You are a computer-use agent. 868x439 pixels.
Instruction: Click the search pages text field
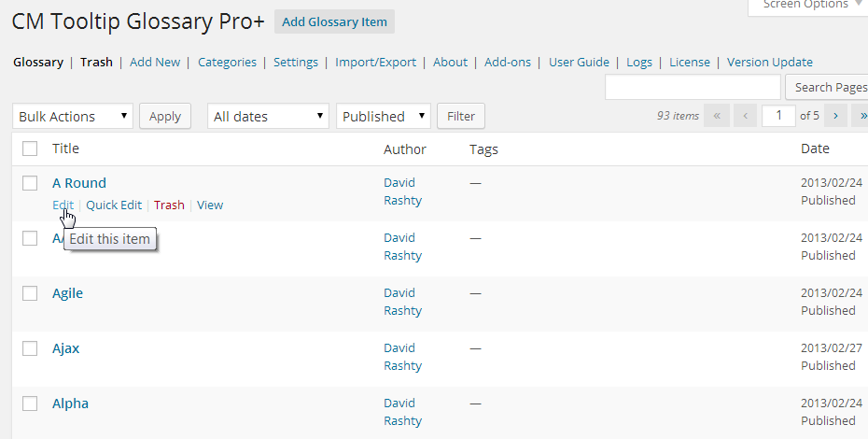(693, 87)
